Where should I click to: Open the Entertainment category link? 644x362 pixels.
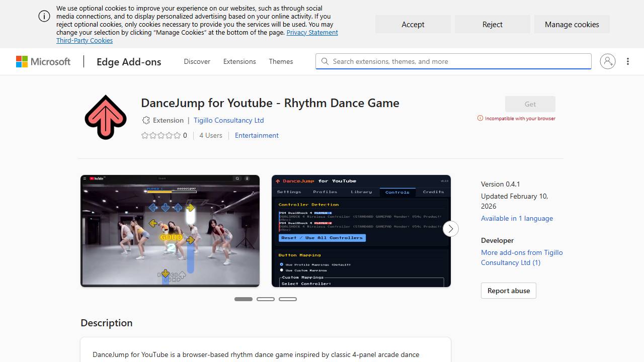(x=257, y=135)
